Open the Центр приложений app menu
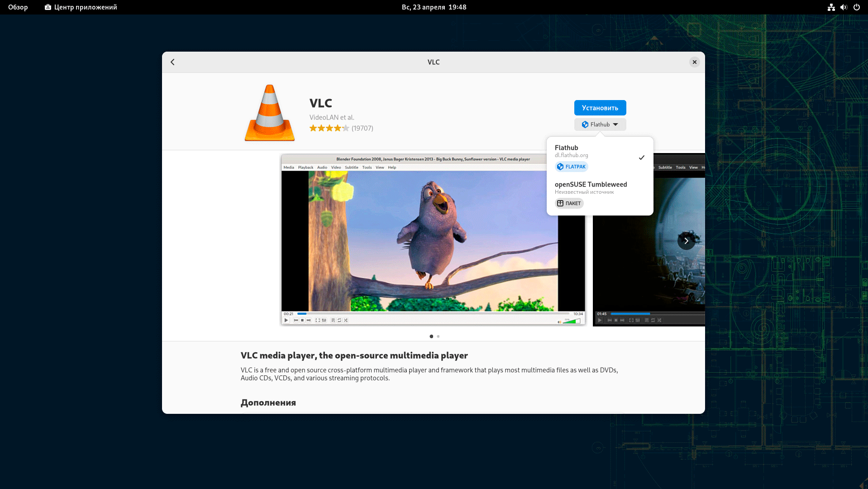Screen dimensions: 868x489 [81, 7]
